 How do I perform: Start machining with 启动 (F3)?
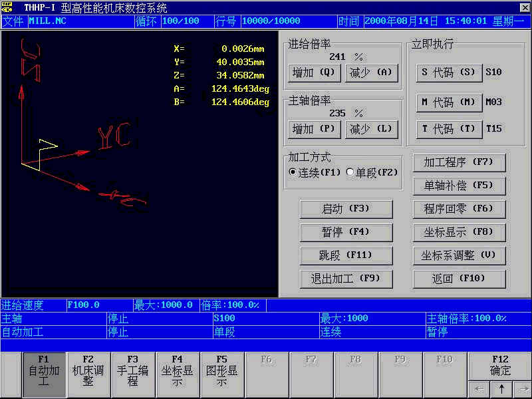click(x=346, y=209)
